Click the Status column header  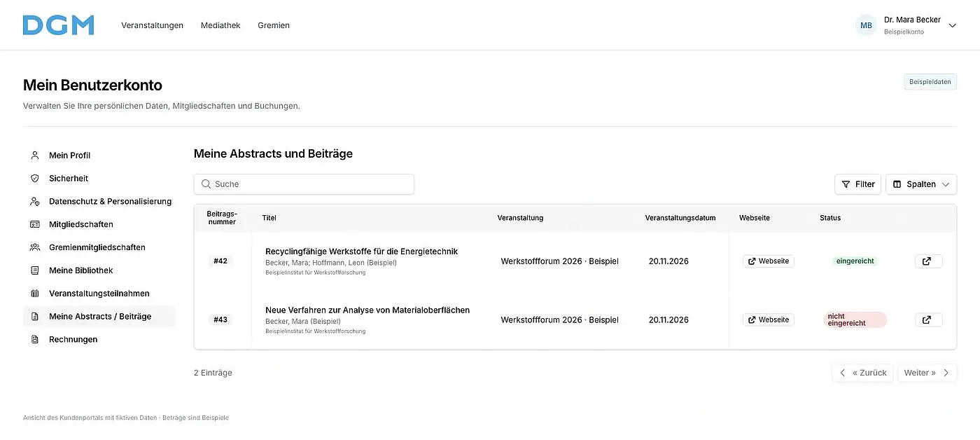click(x=830, y=218)
